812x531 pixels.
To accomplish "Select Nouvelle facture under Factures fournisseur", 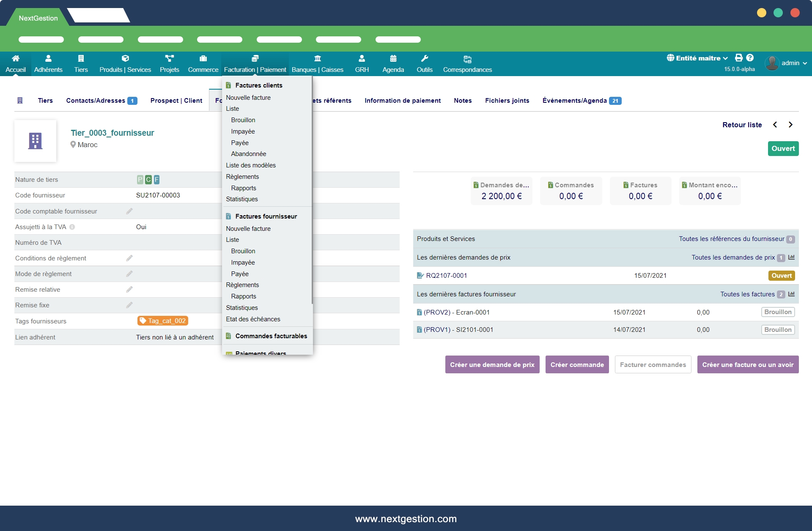I will coord(248,229).
